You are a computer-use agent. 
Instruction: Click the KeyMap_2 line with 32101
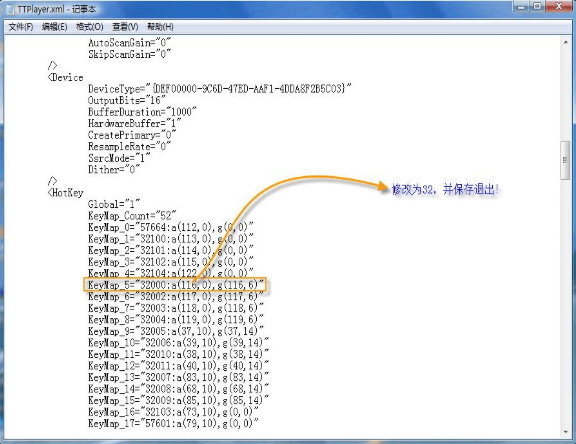point(170,250)
